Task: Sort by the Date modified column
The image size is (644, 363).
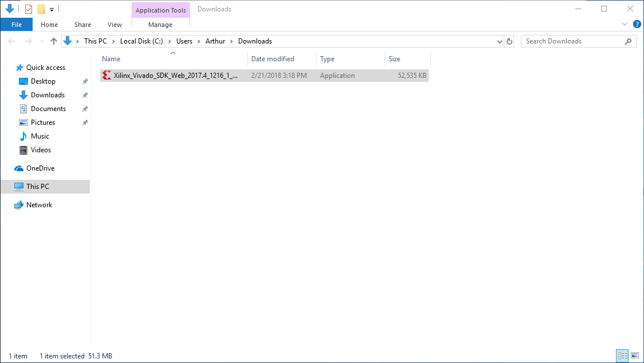Action: tap(282, 59)
